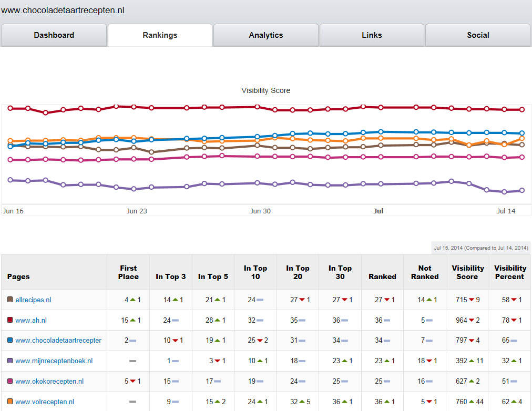Click the mijnreceptenboek.nl Visibility Score 392
532x411 pixels.
(x=462, y=361)
